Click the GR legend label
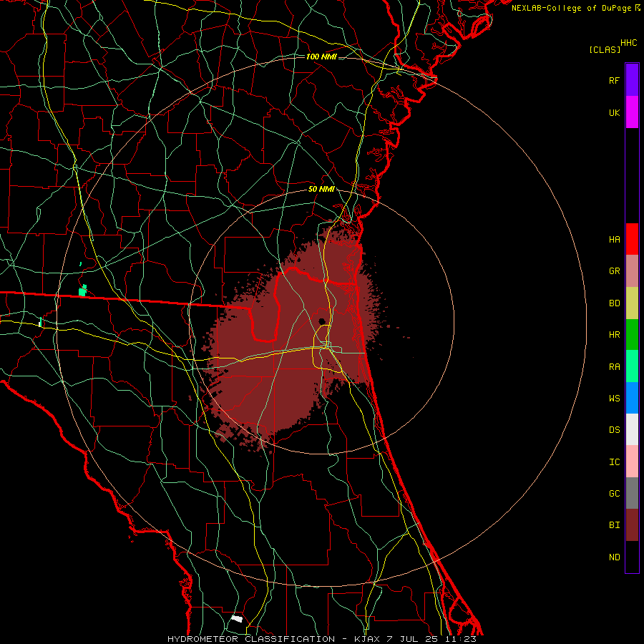The width and height of the screenshot is (644, 644). click(614, 271)
